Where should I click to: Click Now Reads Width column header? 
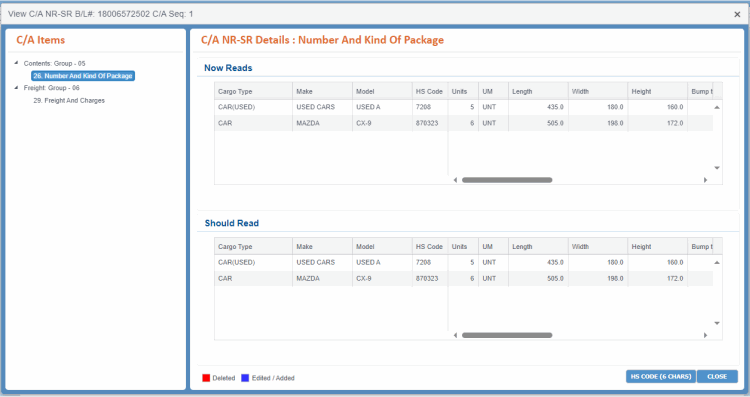598,91
